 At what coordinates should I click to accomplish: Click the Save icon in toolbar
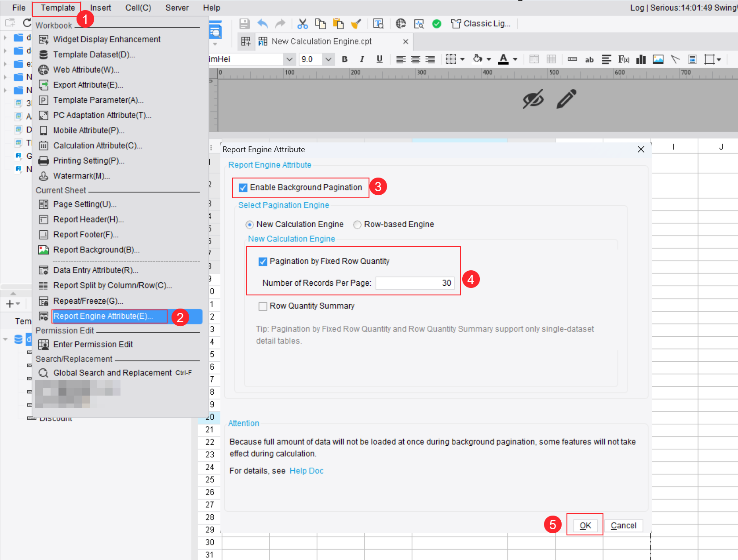245,24
